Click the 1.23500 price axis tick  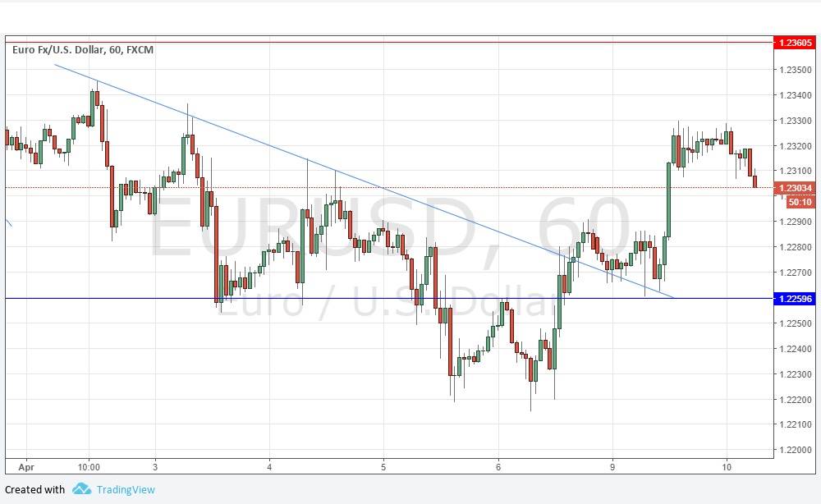point(796,70)
